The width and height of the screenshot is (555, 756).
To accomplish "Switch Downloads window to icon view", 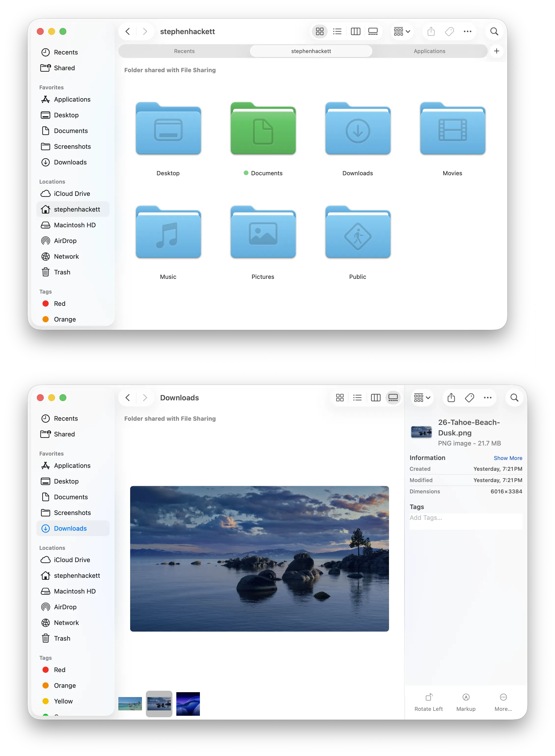I will click(340, 398).
